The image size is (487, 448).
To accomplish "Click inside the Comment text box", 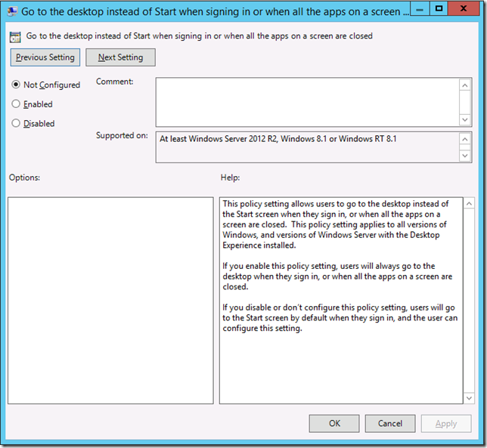I will 308,102.
